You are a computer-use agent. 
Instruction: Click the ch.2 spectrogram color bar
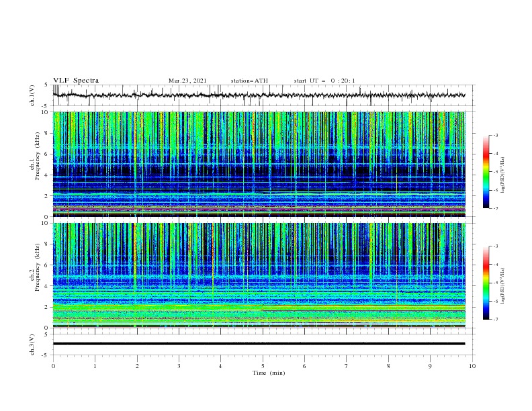pos(486,283)
